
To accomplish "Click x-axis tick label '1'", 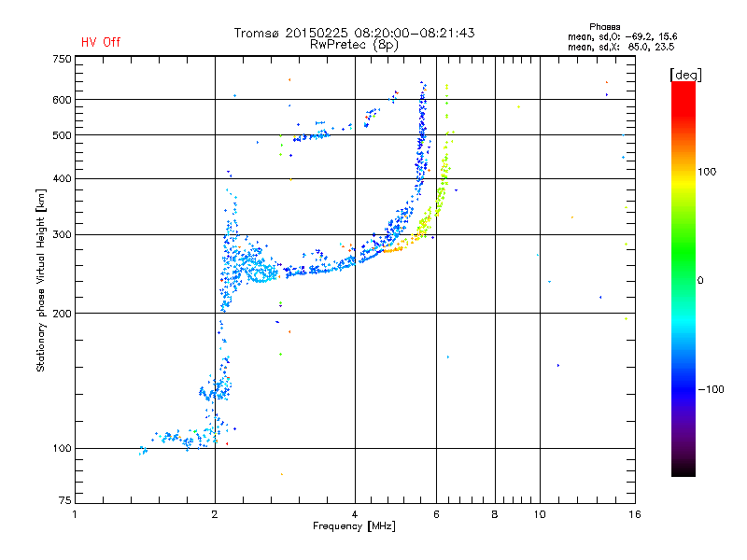I will (x=75, y=514).
